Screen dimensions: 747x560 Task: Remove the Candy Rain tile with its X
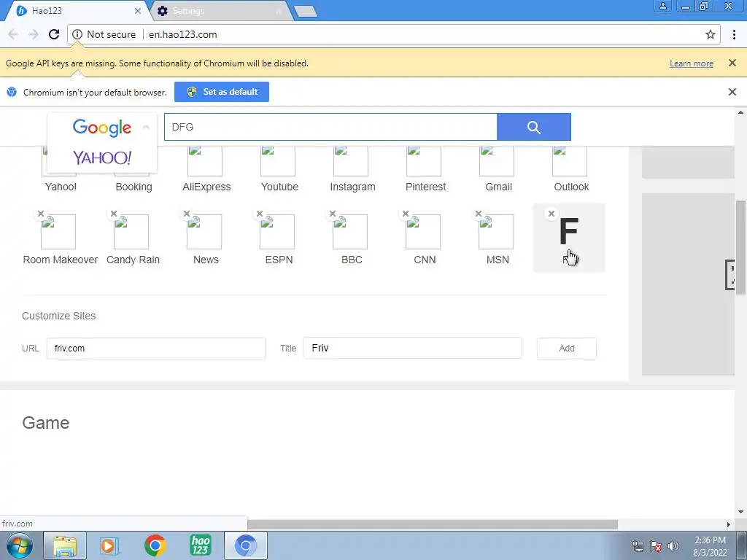coord(114,214)
